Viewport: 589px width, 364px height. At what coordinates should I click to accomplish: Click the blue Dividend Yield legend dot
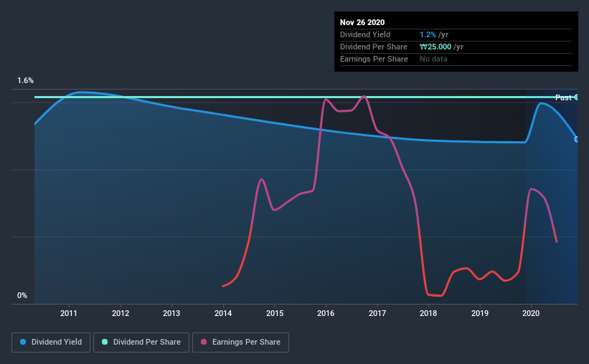[x=23, y=342]
